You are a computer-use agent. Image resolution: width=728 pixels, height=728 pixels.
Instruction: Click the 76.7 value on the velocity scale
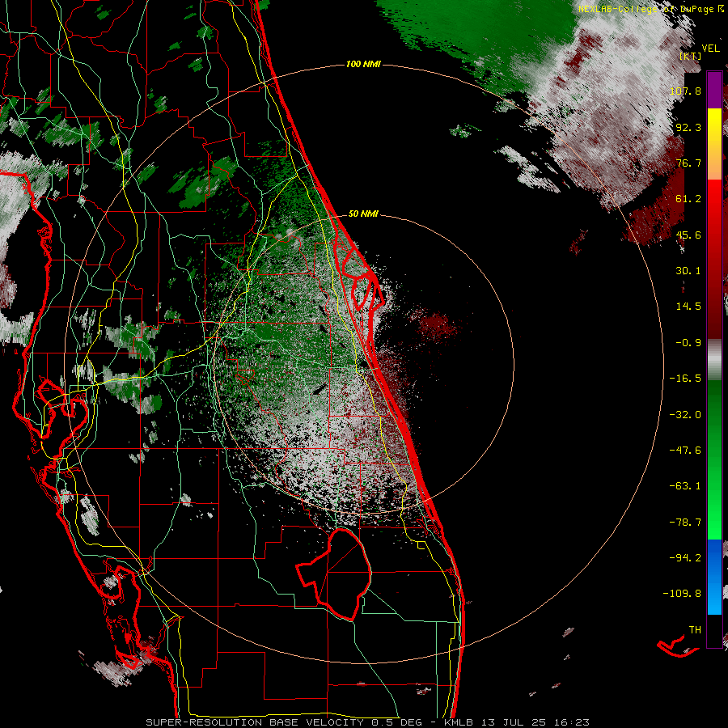(688, 163)
